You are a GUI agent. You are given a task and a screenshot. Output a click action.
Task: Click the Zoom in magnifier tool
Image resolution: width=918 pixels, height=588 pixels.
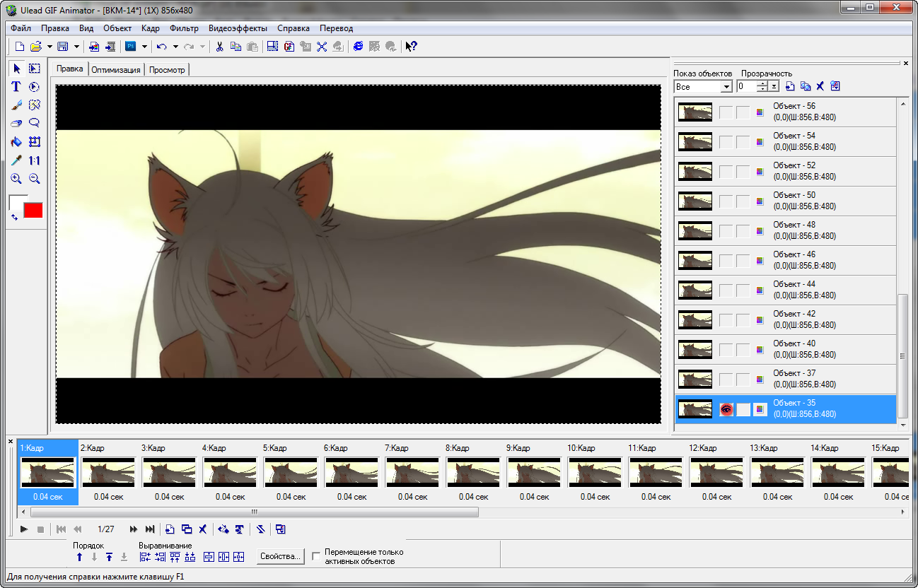(16, 180)
